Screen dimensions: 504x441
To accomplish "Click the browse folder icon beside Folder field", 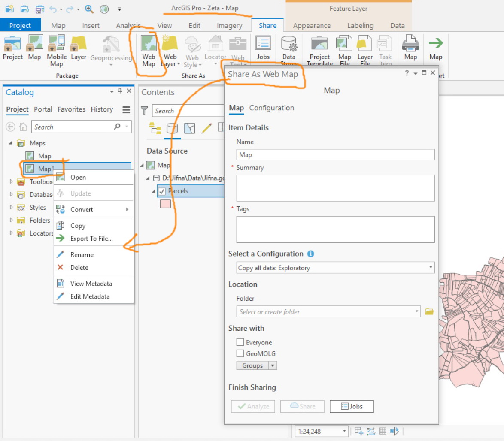I will (x=429, y=311).
